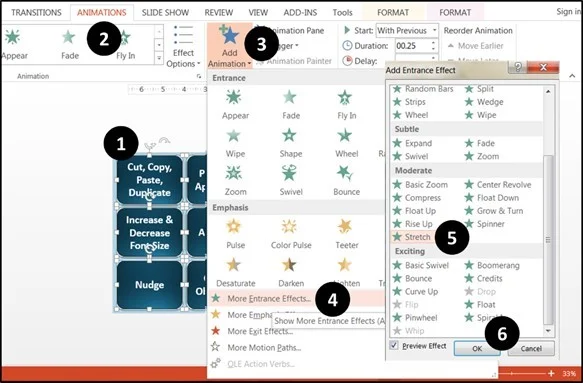Select the Center Revolve entrance effect
Image resolution: width=583 pixels, height=383 pixels.
click(498, 184)
